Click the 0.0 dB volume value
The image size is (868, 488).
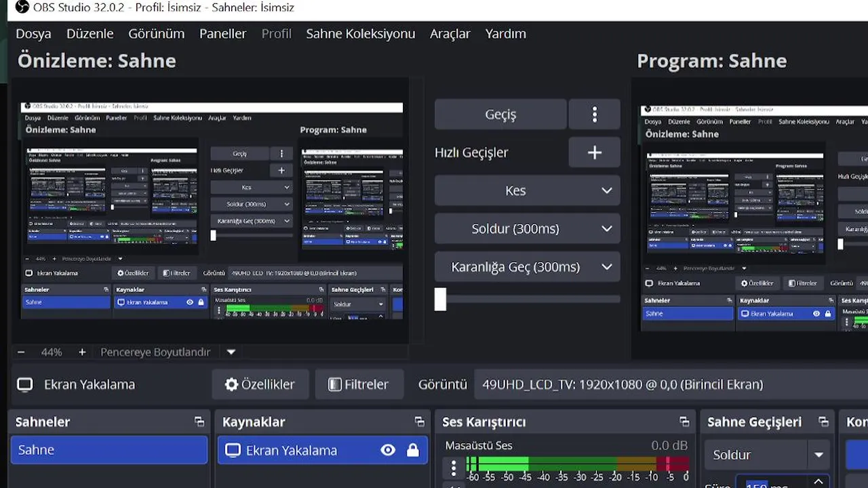pos(669,445)
